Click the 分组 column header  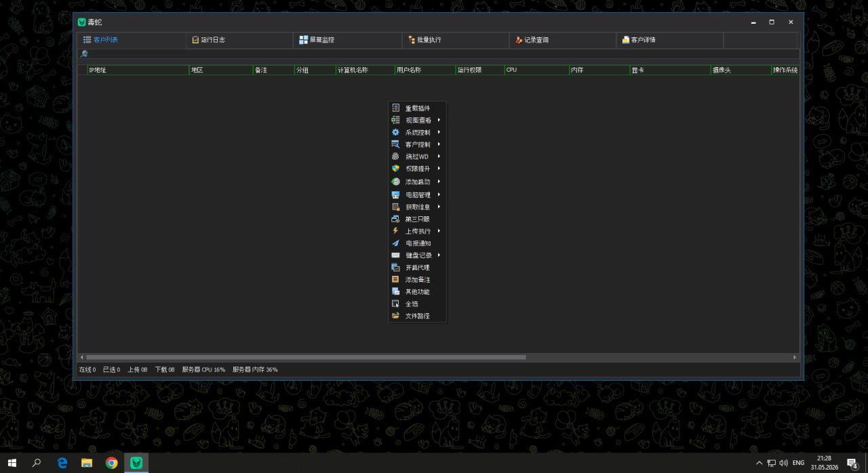[x=315, y=70]
